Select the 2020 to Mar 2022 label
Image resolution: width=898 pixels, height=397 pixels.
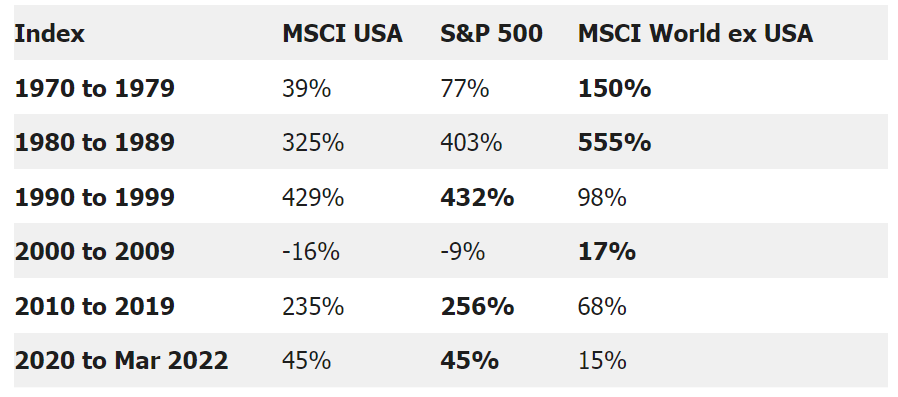coord(121,360)
